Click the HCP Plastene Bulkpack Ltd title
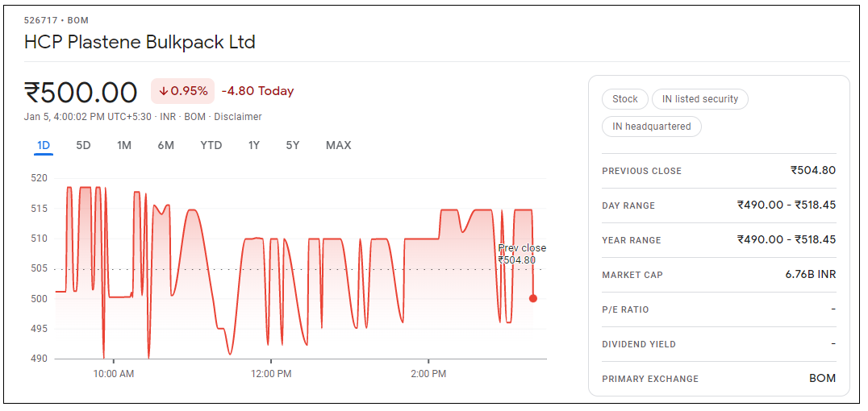Viewport: 868px width, 411px height. 140,42
